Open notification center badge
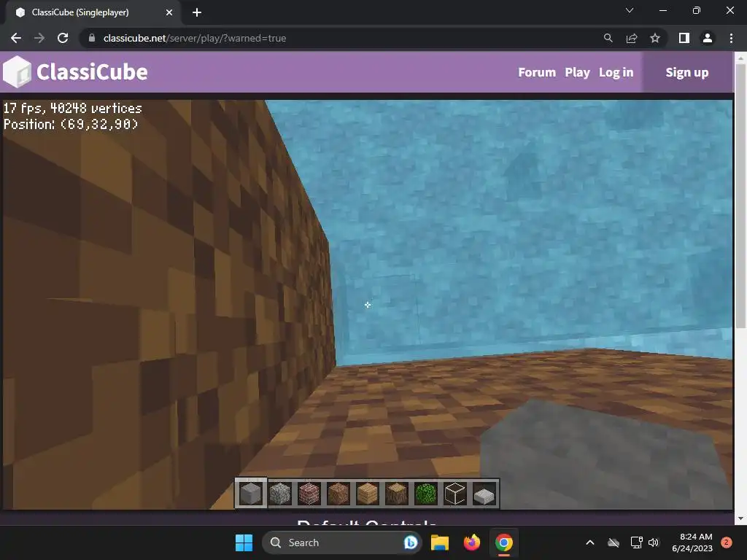 tap(727, 542)
